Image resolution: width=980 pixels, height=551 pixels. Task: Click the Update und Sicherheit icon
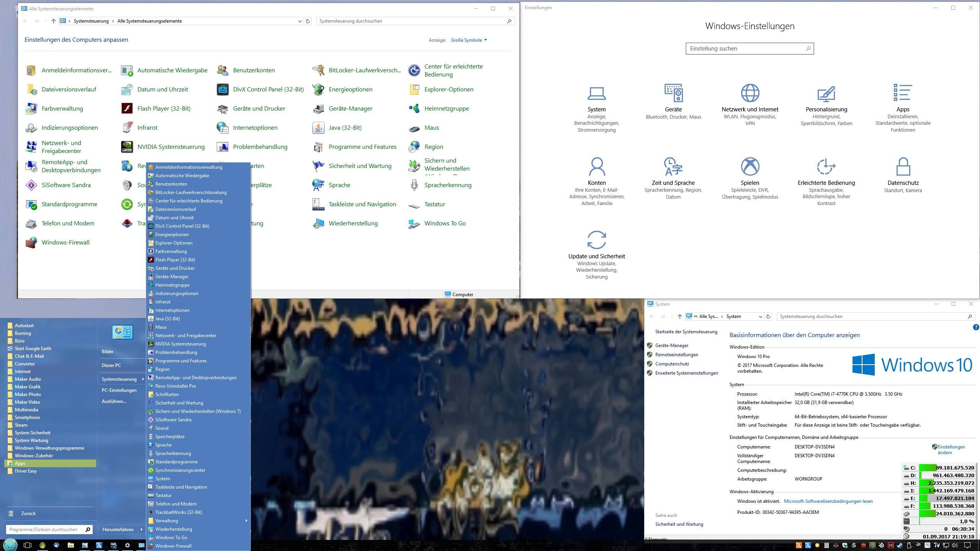(x=596, y=240)
